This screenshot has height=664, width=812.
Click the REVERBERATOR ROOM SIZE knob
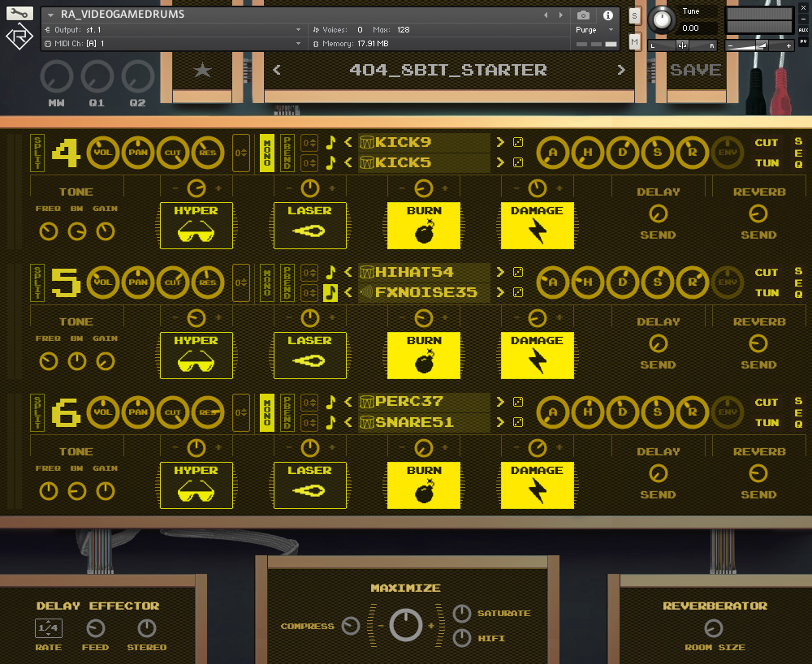(714, 628)
